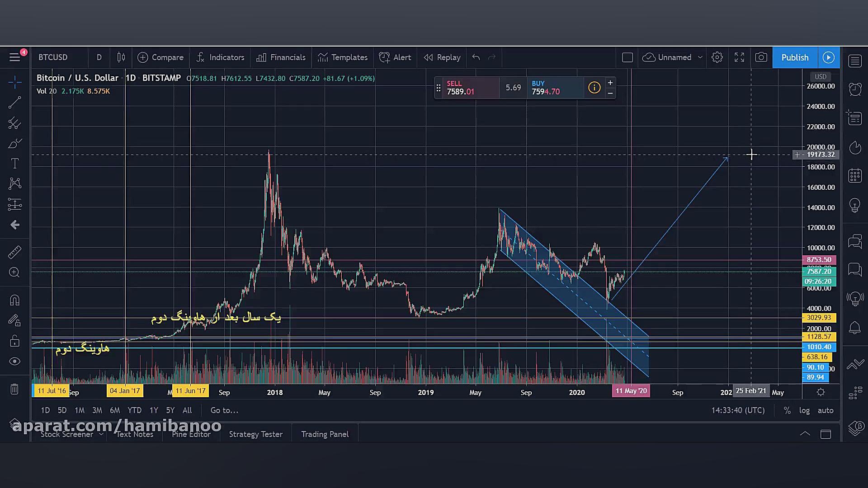
Task: Toggle hide all drawings eye icon
Action: point(14,361)
